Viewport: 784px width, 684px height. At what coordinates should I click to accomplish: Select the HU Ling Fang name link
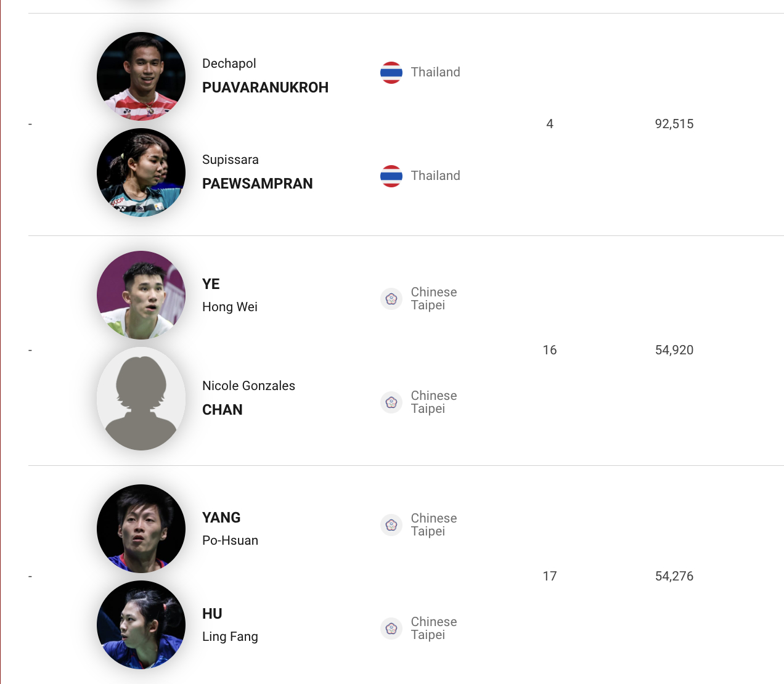pyautogui.click(x=230, y=625)
